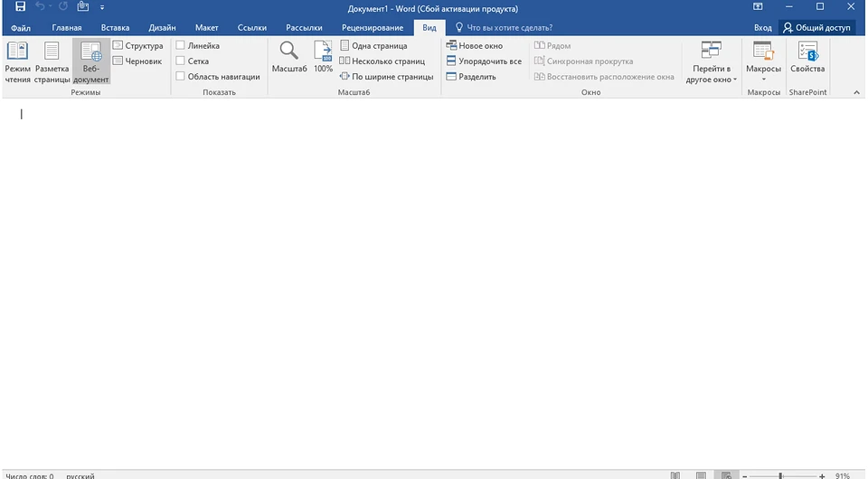868x479 pixels.
Task: Click the Что вы хотите сделать search field
Action: 509,28
